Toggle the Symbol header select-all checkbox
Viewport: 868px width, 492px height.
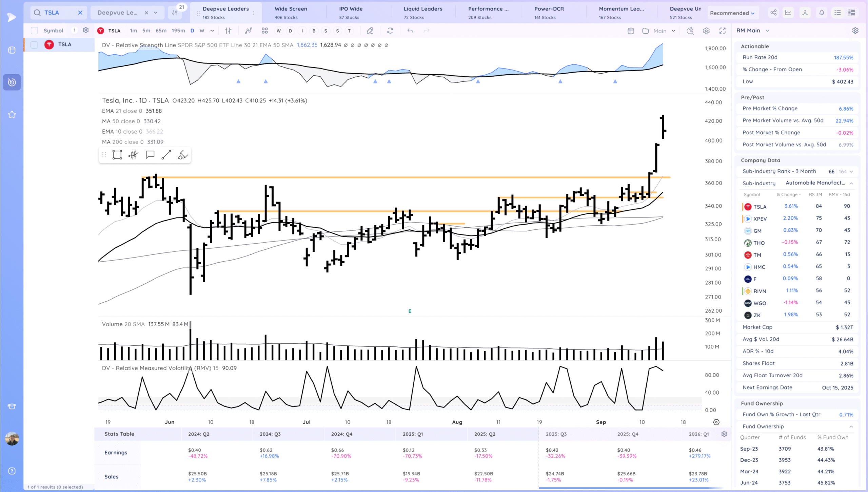[34, 31]
